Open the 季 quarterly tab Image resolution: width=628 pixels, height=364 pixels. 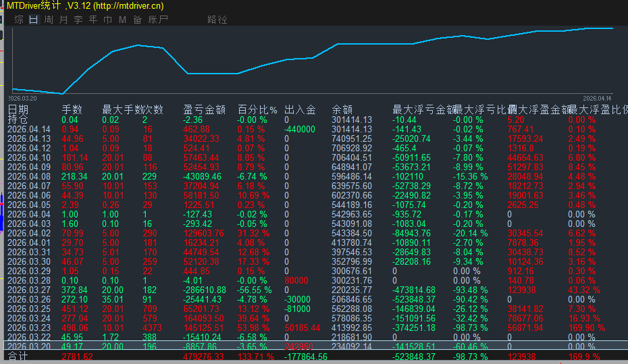[78, 20]
